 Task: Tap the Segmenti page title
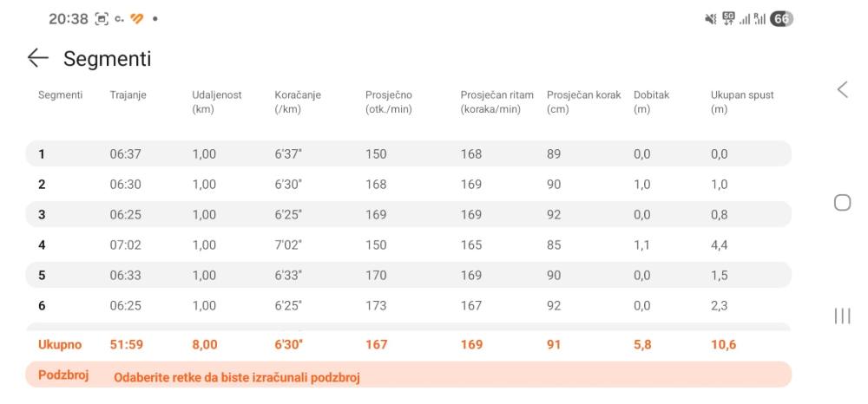click(x=108, y=59)
